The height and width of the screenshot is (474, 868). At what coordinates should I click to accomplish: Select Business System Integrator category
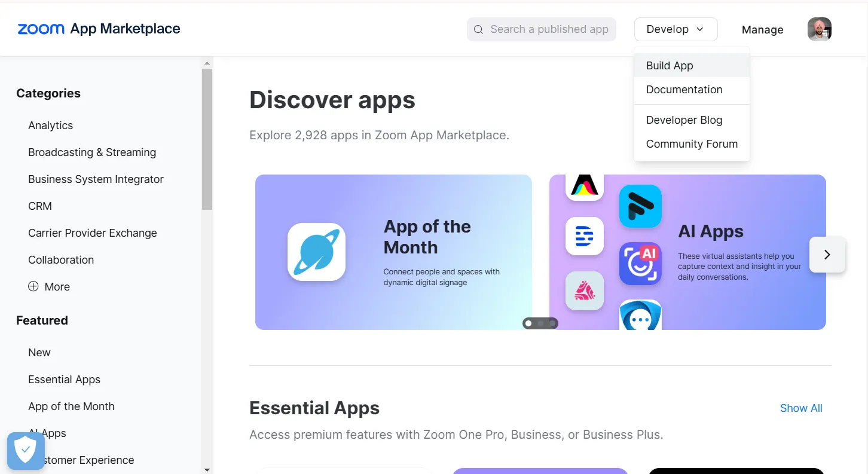pyautogui.click(x=96, y=179)
